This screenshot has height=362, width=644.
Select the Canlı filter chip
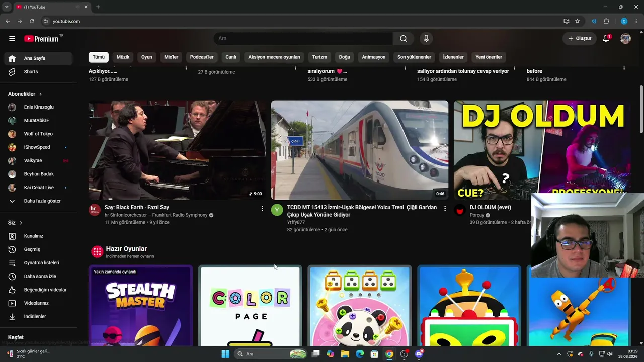[231, 57]
